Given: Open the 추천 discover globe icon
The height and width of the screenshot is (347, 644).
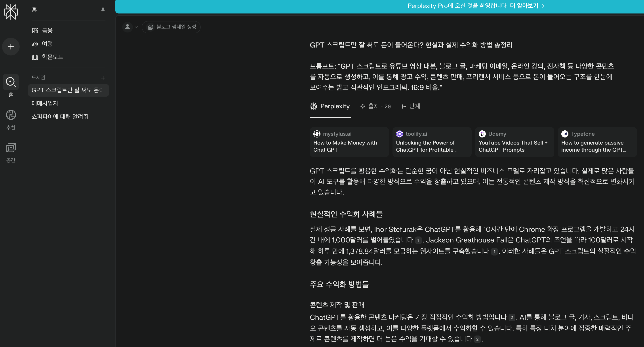Looking at the screenshot, I should [x=11, y=115].
